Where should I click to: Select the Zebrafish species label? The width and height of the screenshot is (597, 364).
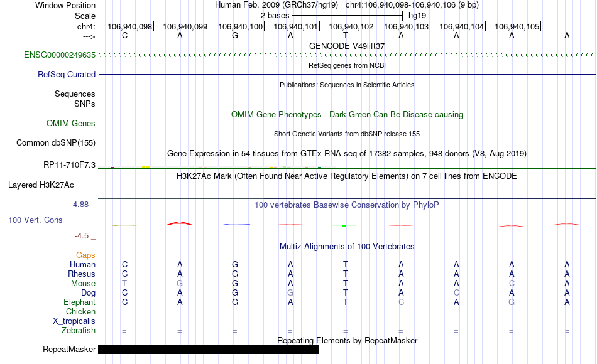(79, 331)
